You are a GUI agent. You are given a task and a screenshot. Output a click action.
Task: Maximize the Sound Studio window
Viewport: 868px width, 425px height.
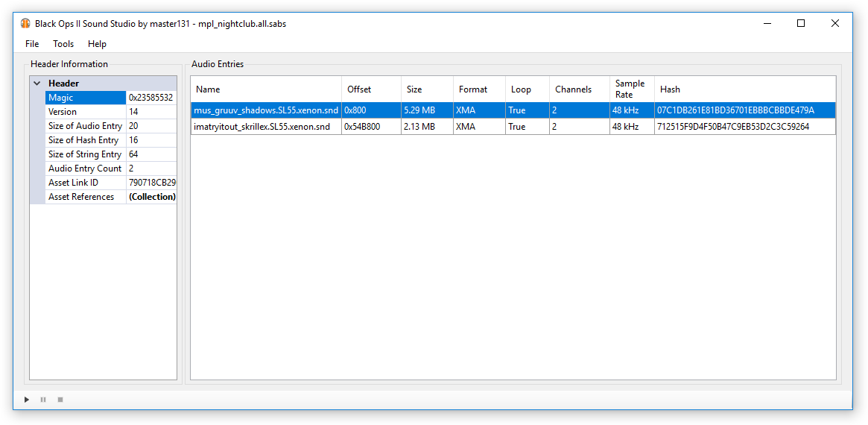point(800,23)
